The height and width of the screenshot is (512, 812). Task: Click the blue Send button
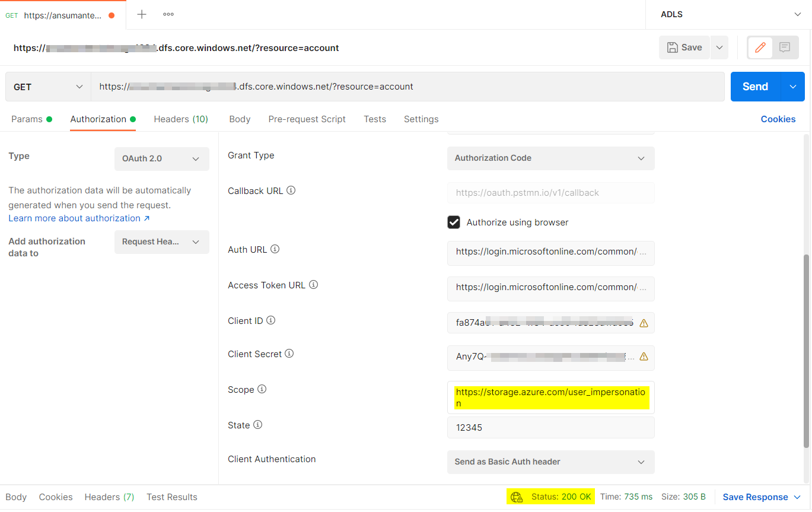756,87
